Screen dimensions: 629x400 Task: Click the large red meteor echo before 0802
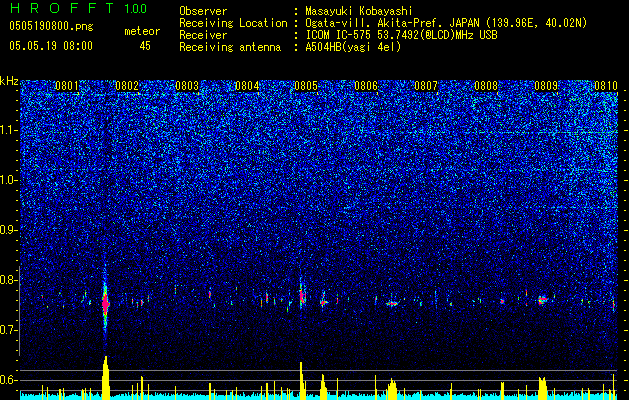106,304
